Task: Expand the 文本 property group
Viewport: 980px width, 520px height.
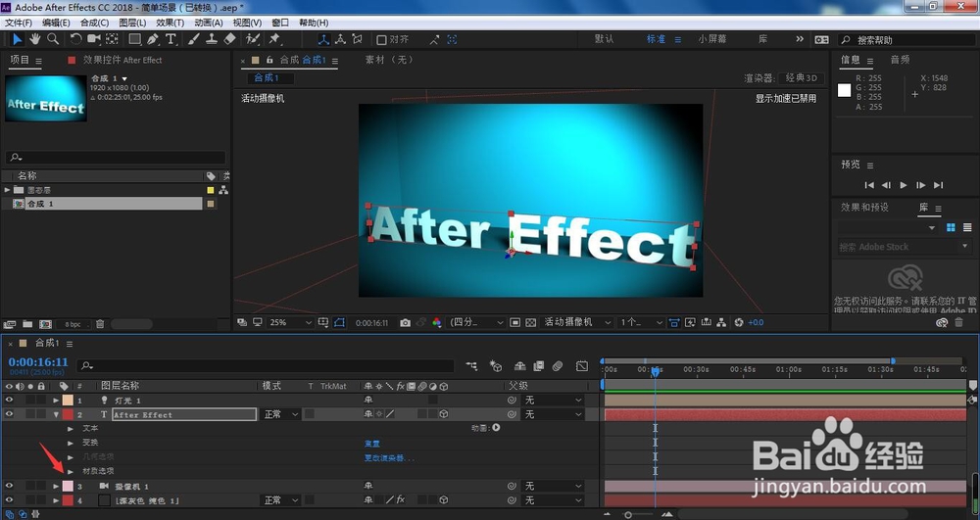Action: (x=70, y=428)
